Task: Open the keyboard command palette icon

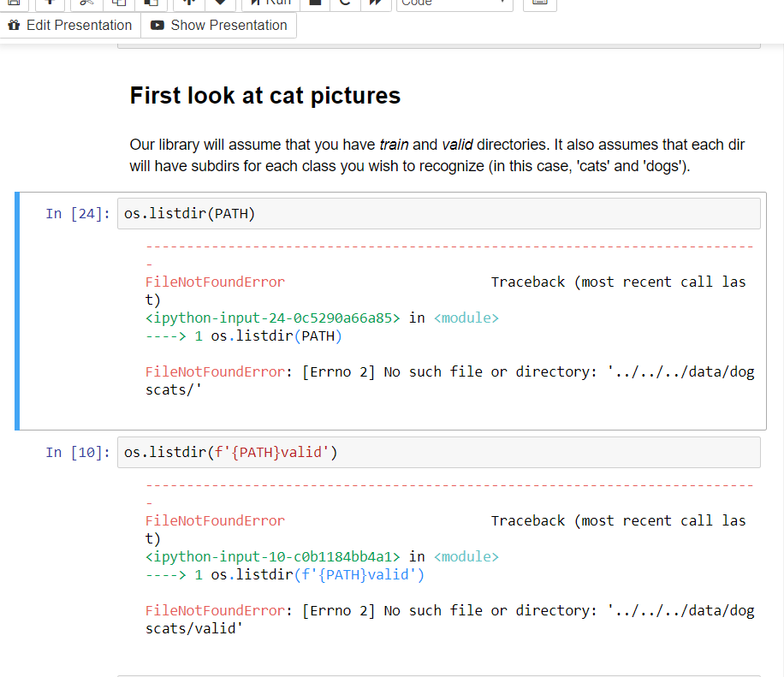Action: click(539, 3)
